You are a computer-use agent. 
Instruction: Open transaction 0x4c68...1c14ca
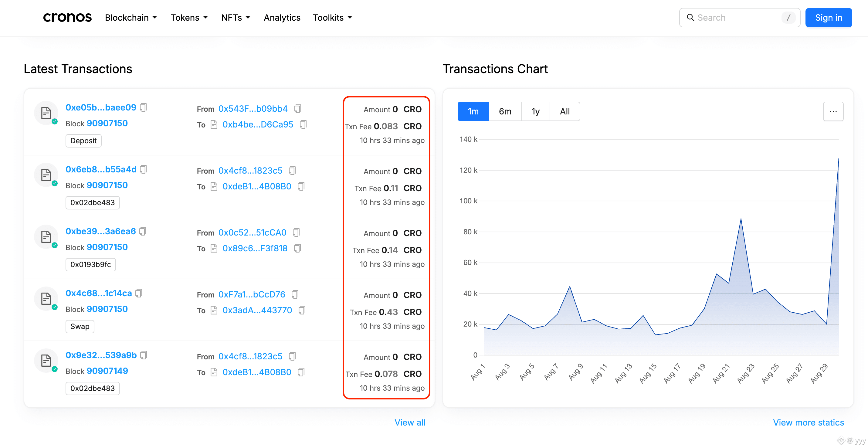pos(99,293)
